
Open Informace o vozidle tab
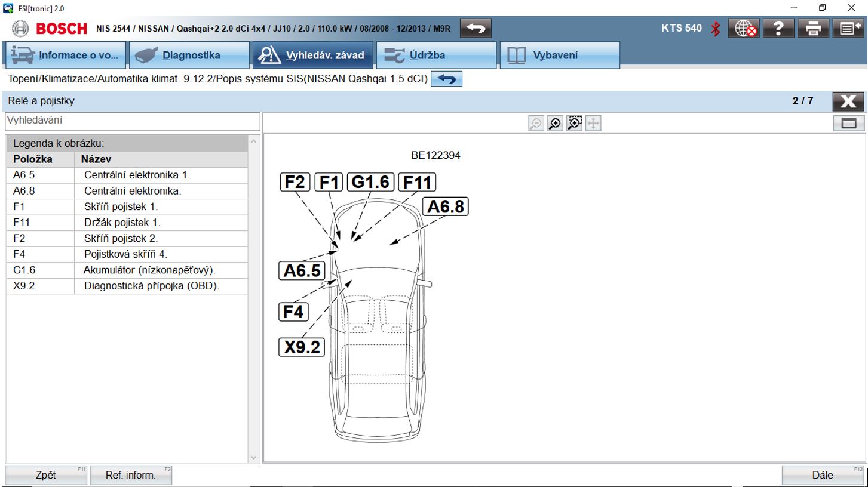[65, 56]
